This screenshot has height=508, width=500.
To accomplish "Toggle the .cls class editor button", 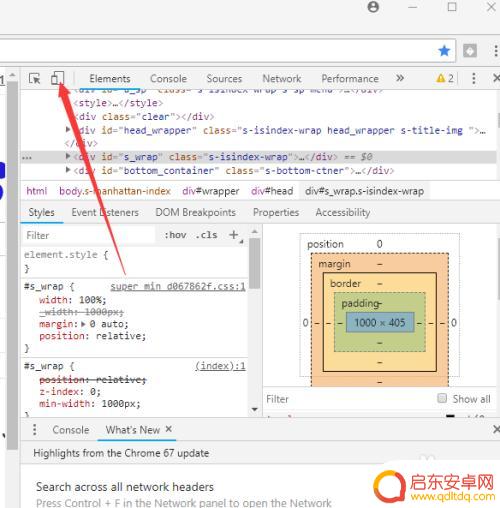I will tap(206, 235).
